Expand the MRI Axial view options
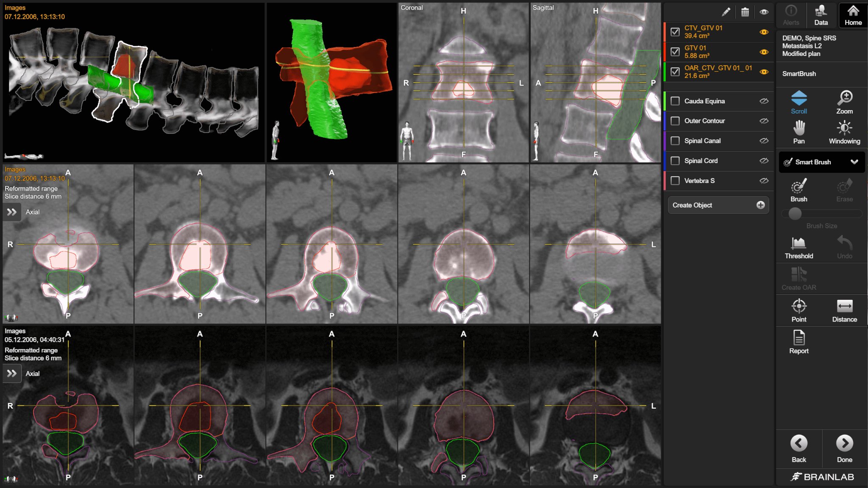 coord(12,374)
